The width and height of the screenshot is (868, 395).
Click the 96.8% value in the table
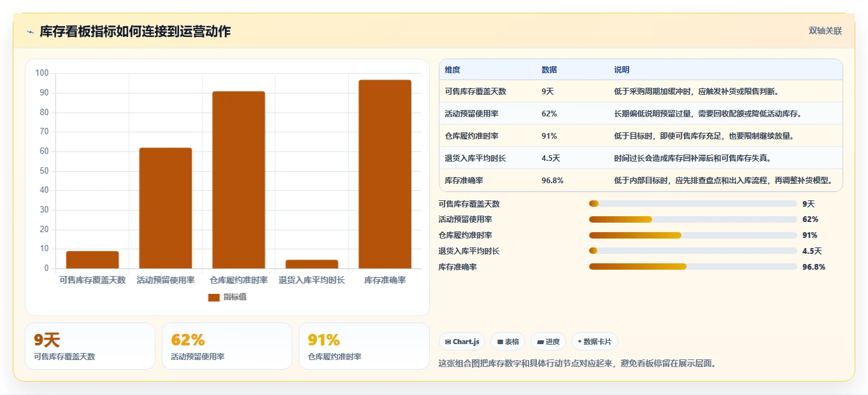click(x=553, y=181)
